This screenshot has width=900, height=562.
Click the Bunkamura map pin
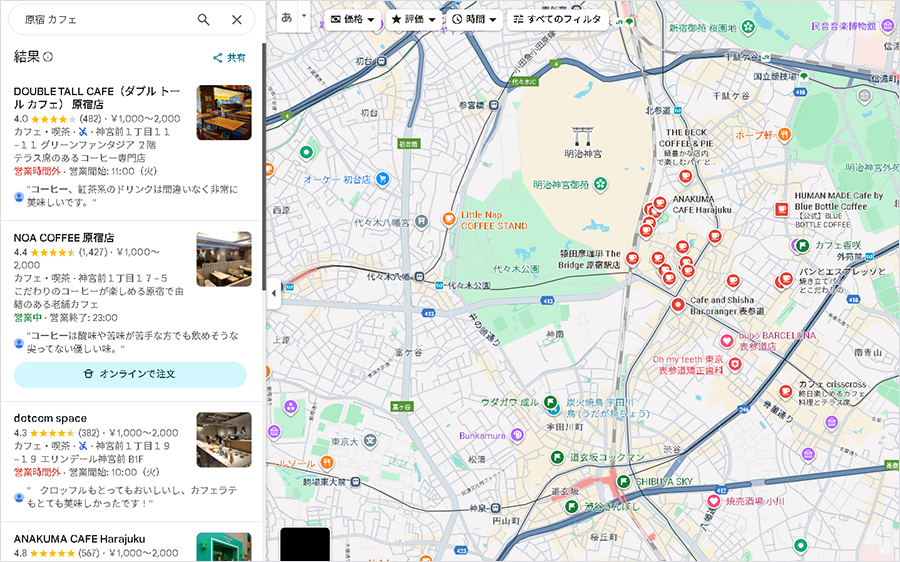coord(518,436)
